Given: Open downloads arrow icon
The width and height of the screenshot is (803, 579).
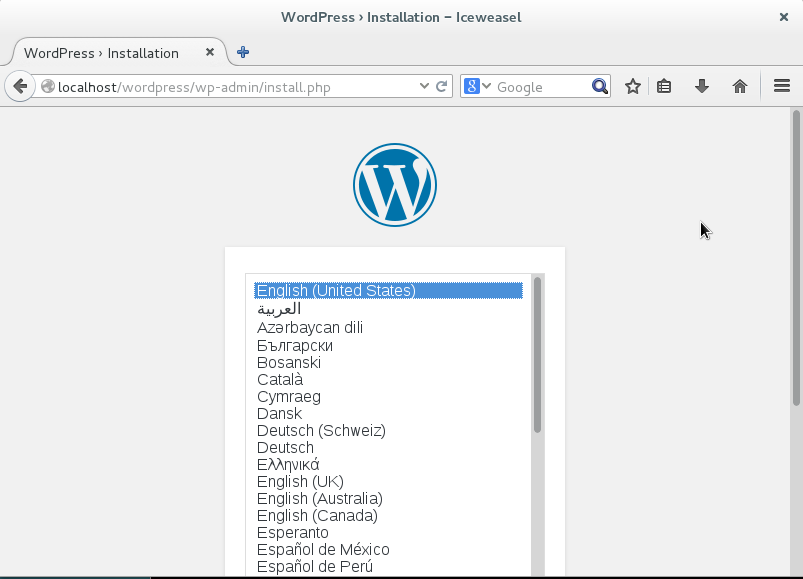Looking at the screenshot, I should [702, 87].
